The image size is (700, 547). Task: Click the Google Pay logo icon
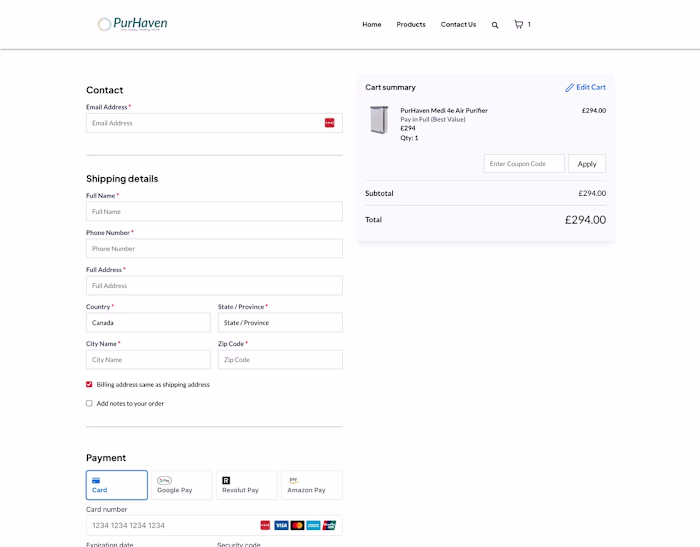(164, 480)
